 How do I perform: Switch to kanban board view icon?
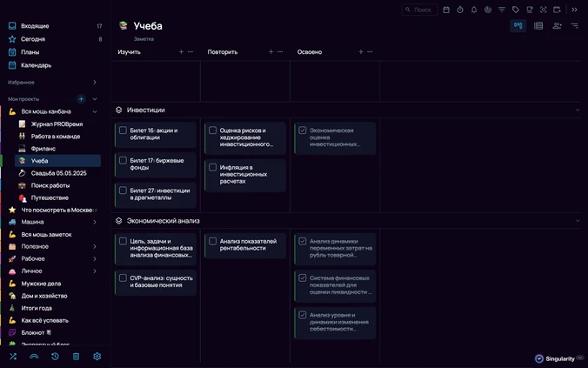[518, 25]
